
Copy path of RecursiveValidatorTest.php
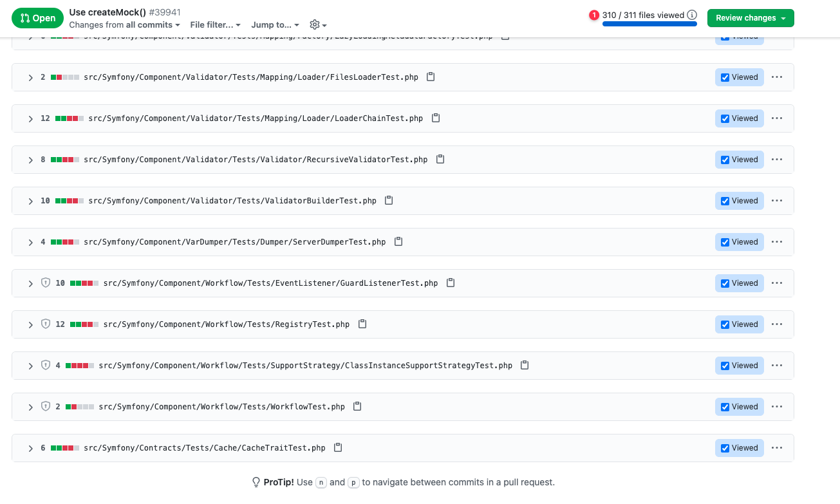440,159
